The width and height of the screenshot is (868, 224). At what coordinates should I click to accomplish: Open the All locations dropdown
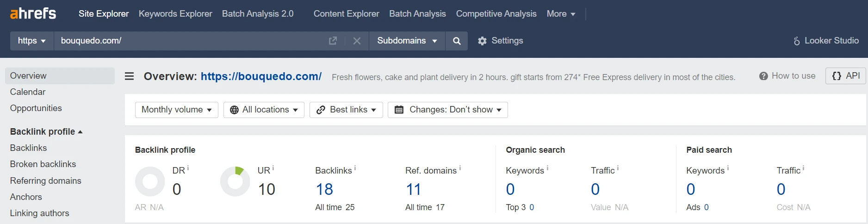(x=264, y=110)
